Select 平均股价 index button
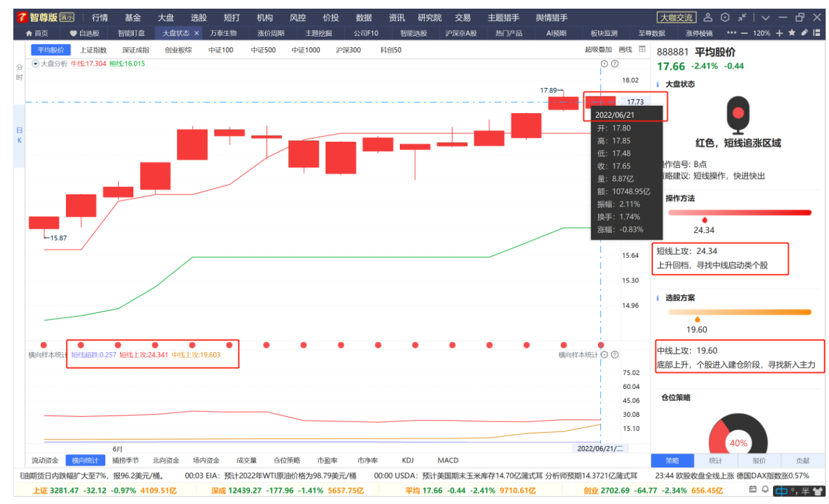The width and height of the screenshot is (829, 504). click(51, 49)
